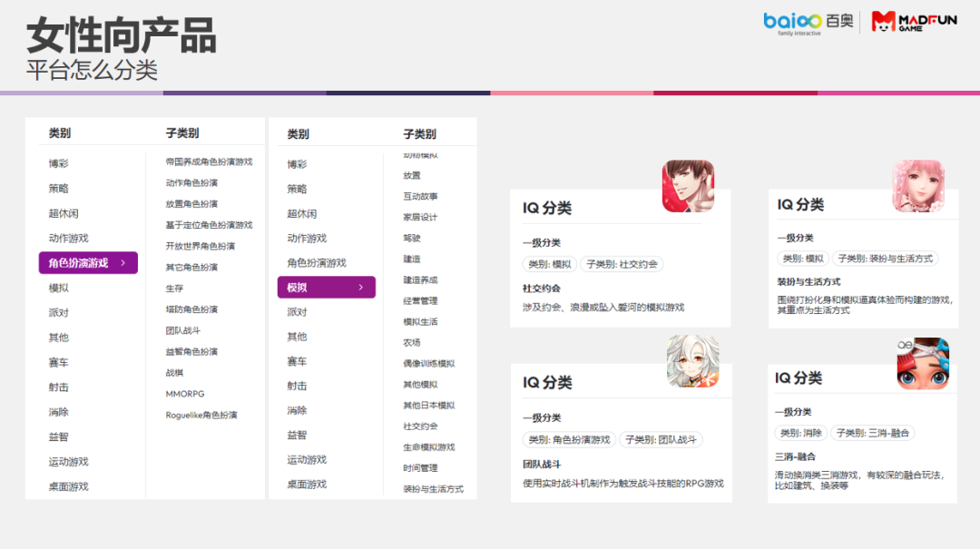Click the slide title 女性向产品
This screenshot has width=980, height=549.
122,35
